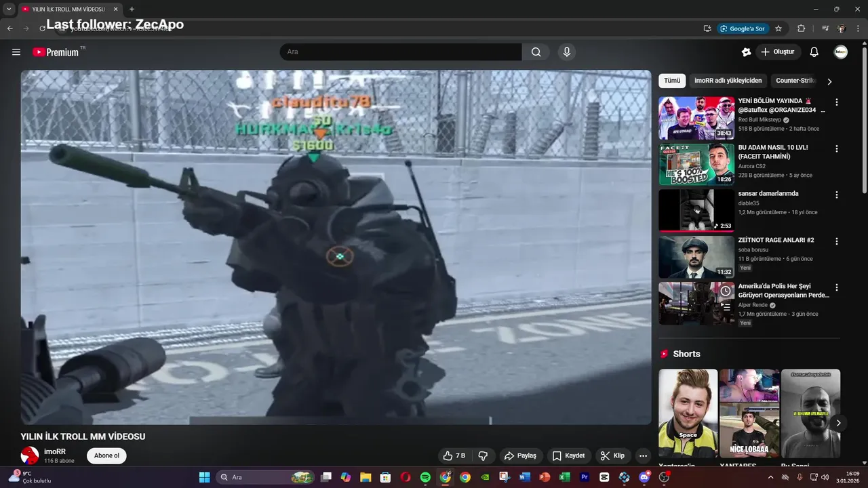Image resolution: width=868 pixels, height=488 pixels.
Task: Open Opera browser from taskbar
Action: (406, 477)
